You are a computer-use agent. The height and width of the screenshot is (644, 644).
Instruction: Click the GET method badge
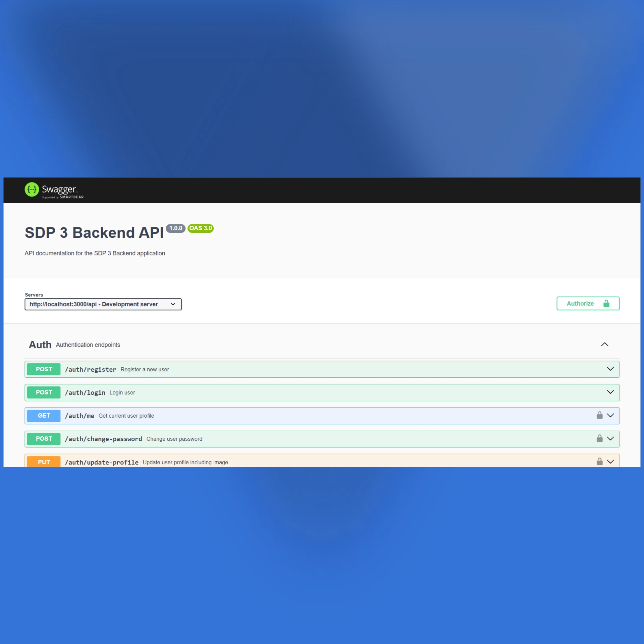[44, 416]
